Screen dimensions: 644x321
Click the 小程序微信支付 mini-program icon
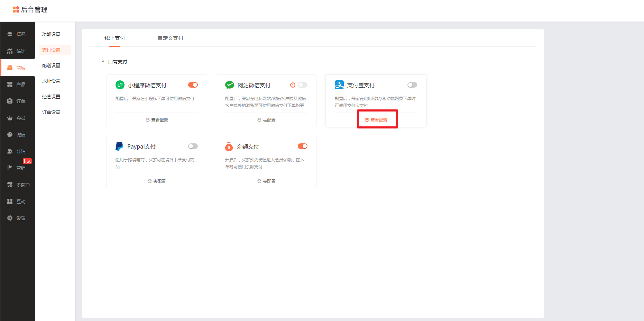pyautogui.click(x=120, y=85)
